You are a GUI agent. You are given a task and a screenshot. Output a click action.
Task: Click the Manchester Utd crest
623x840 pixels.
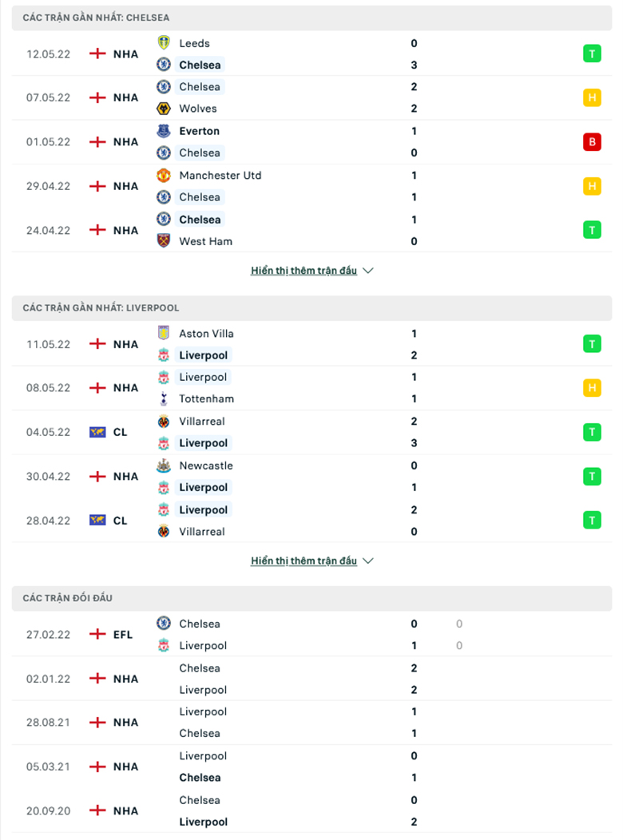[164, 175]
